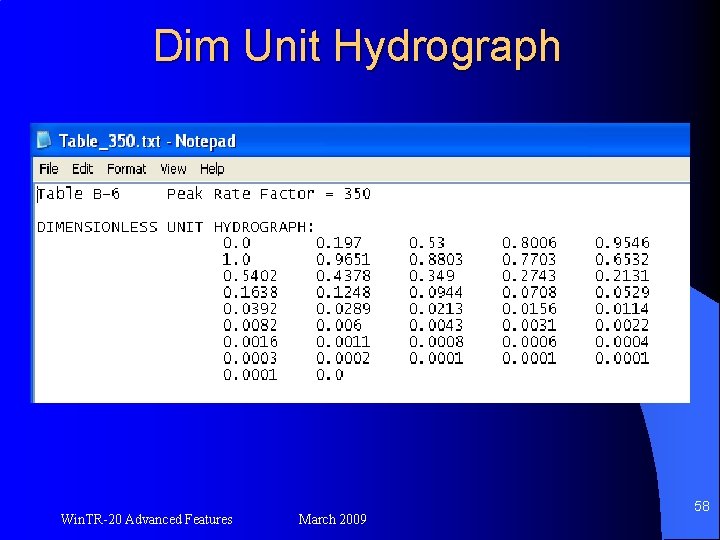Click the value 0.0289

(x=343, y=309)
